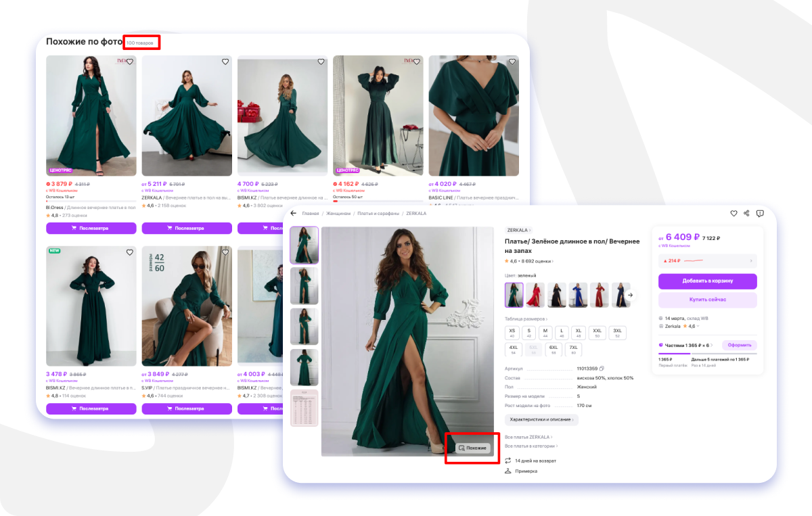Tap heart on BISMI.KZ 3 478 ₽ card
This screenshot has height=516, width=812.
[129, 252]
